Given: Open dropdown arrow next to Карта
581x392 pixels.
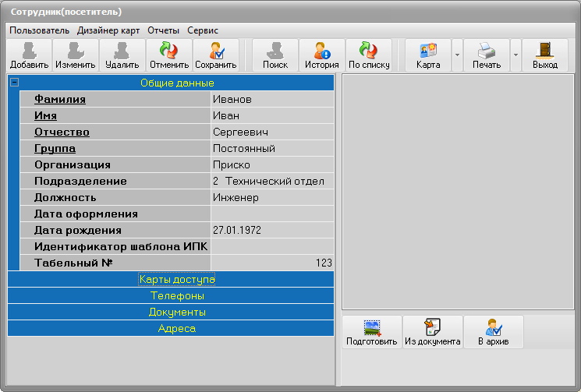Looking at the screenshot, I should [457, 55].
